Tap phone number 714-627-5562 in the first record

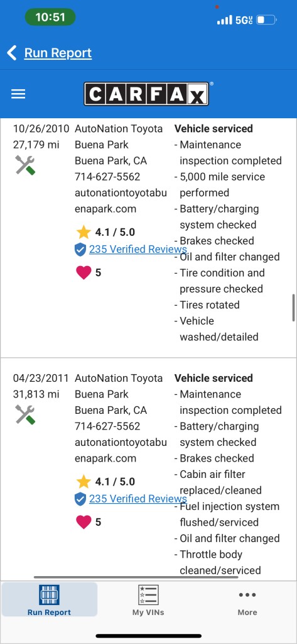pos(107,177)
